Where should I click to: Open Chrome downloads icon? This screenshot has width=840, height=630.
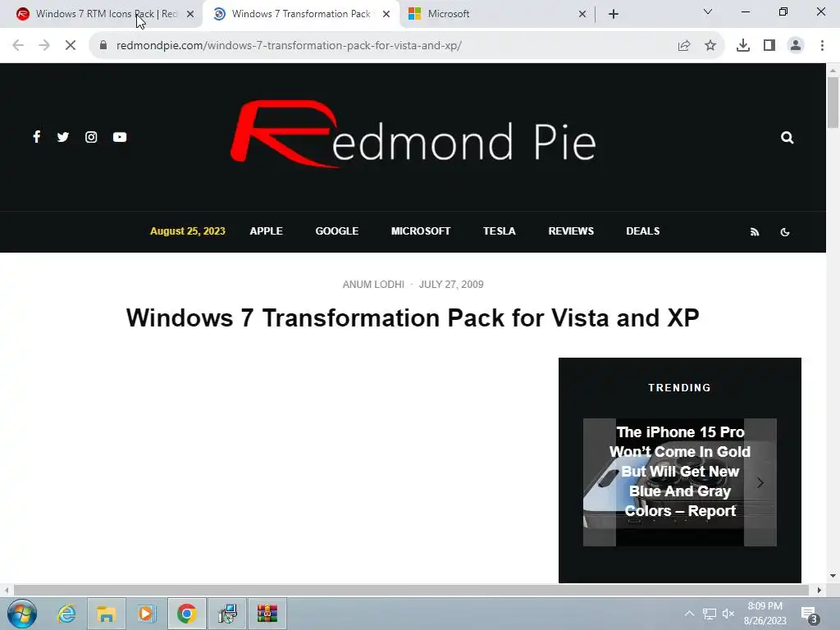coord(743,46)
